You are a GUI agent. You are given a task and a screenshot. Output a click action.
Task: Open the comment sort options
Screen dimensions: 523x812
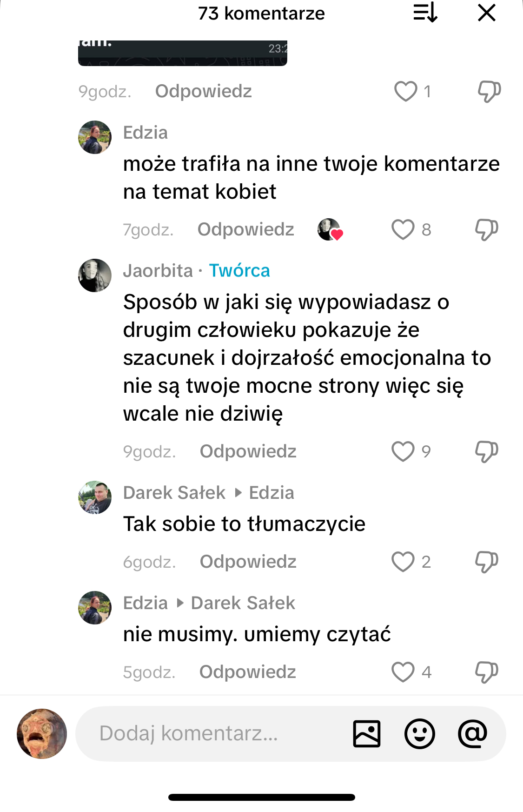click(425, 13)
